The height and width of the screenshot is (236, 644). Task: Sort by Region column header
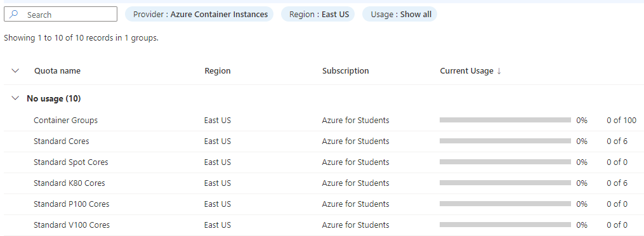click(x=218, y=70)
